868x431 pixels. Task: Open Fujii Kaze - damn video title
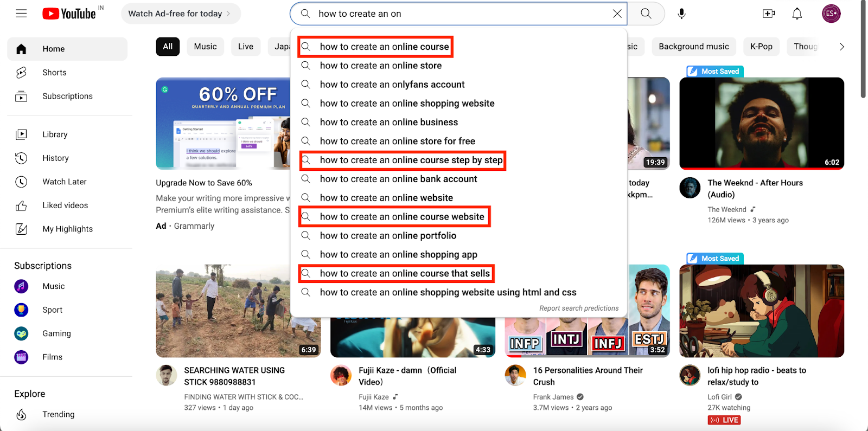click(407, 376)
